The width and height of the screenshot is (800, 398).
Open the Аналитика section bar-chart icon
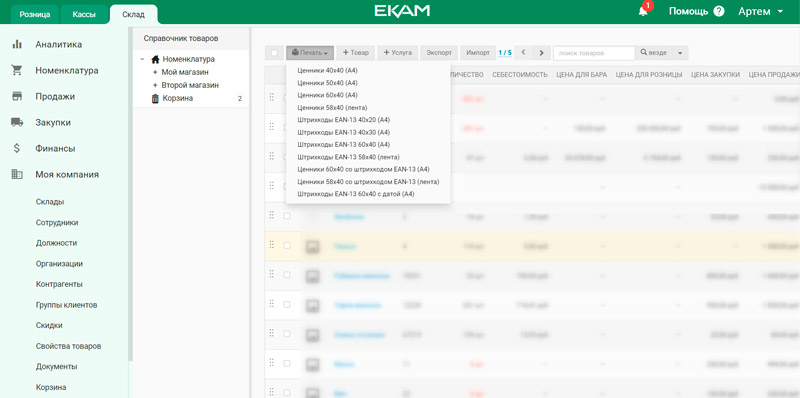[x=17, y=44]
